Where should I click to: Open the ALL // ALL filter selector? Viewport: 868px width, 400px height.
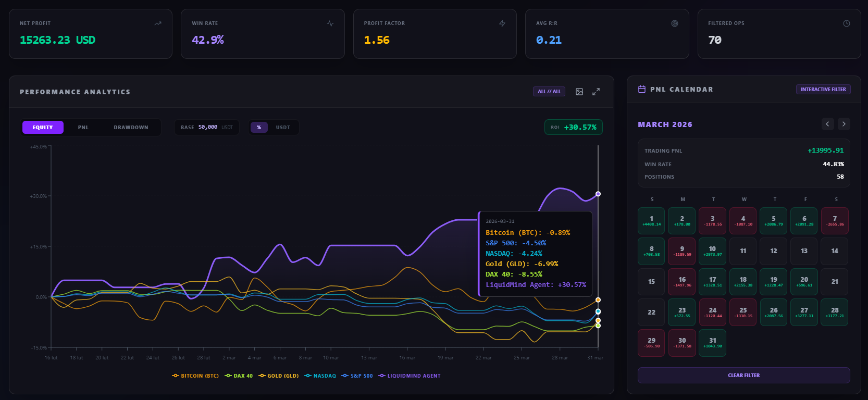coord(549,92)
